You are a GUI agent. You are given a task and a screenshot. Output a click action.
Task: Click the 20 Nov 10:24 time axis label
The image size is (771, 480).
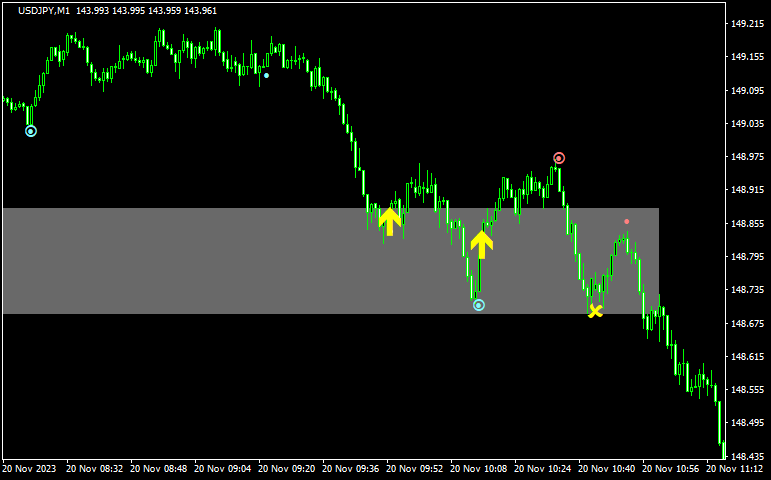(x=546, y=468)
